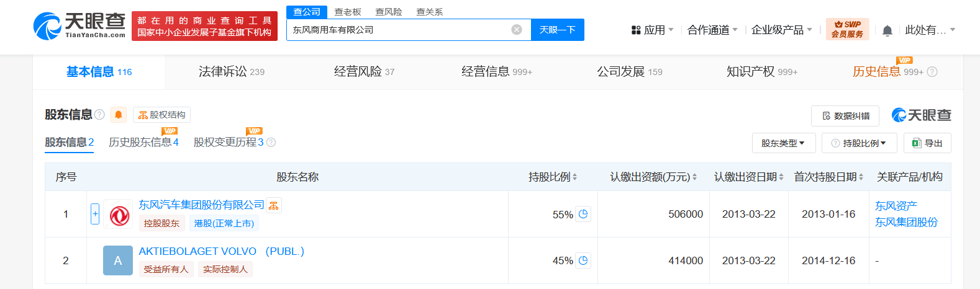
Task: Switch to the 查老板 search tab
Action: [348, 12]
